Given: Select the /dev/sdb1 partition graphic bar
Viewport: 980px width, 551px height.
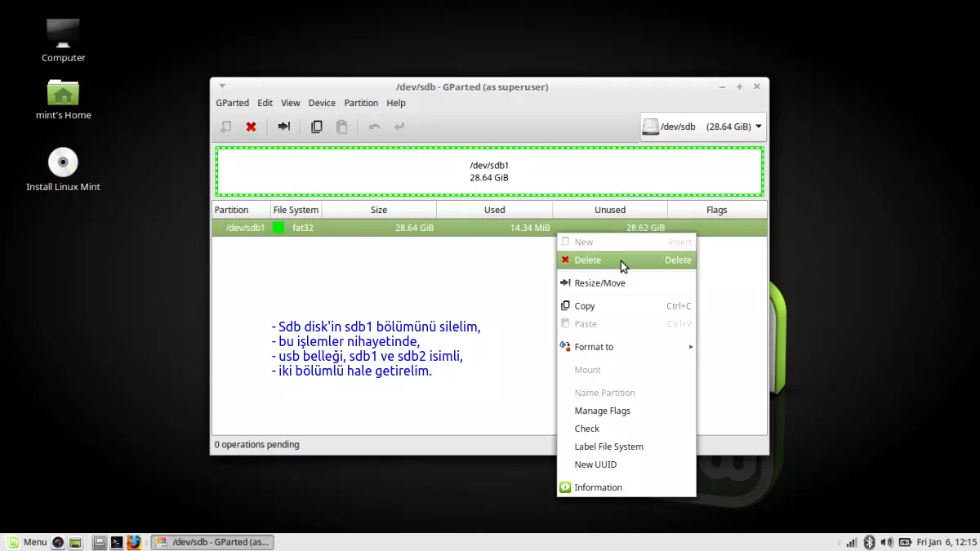Looking at the screenshot, I should coord(489,171).
